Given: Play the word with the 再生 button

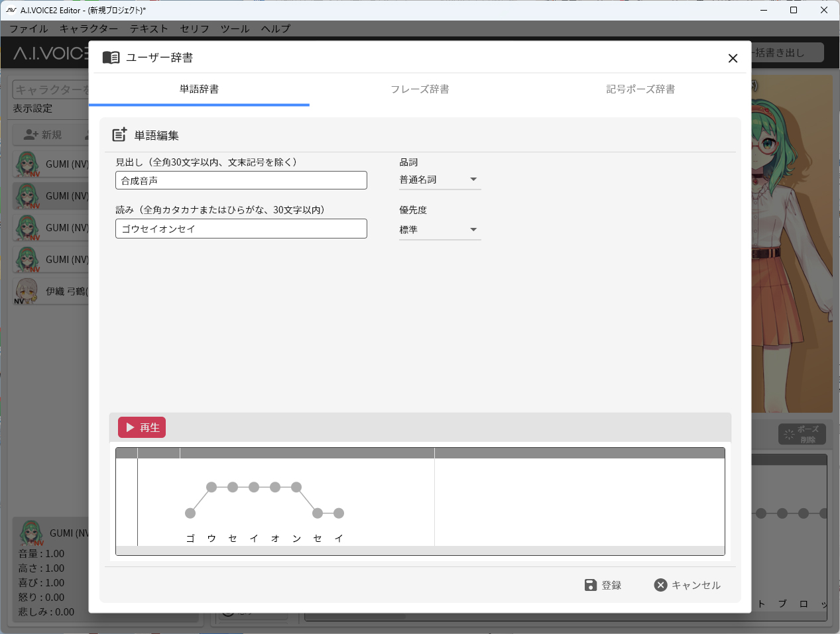Looking at the screenshot, I should 142,427.
